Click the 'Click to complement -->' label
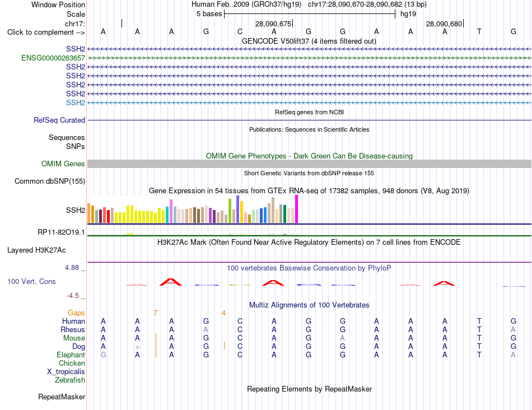This screenshot has height=410, width=532. pyautogui.click(x=46, y=32)
